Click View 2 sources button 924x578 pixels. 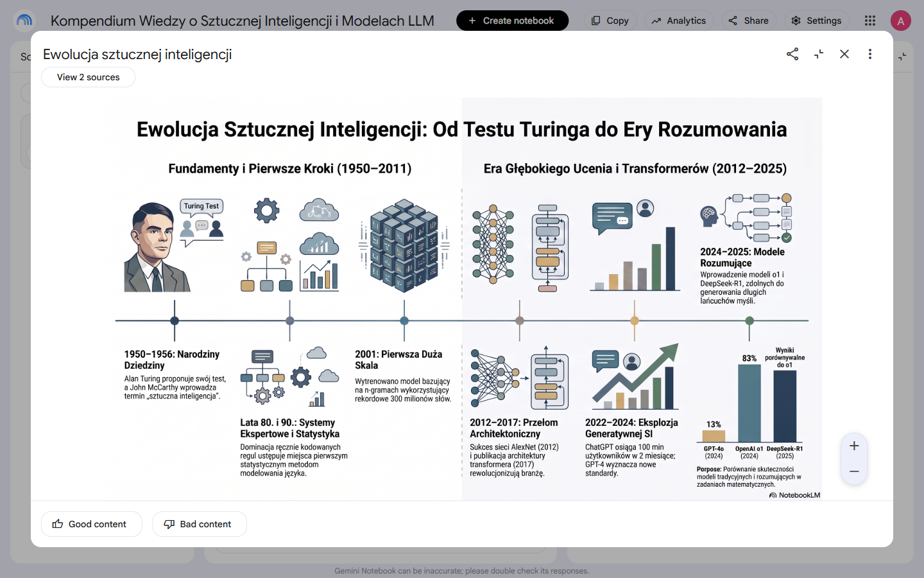pyautogui.click(x=89, y=77)
